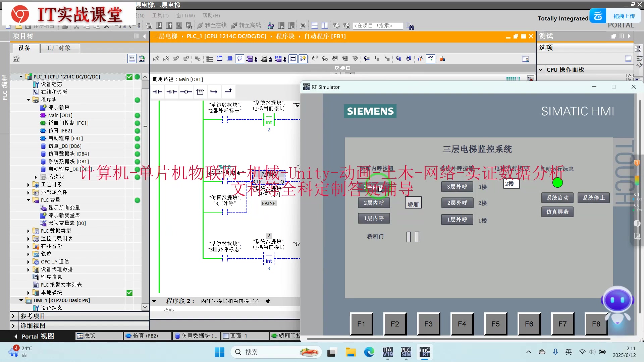Open Main [OB1] block in tree

tap(60, 115)
